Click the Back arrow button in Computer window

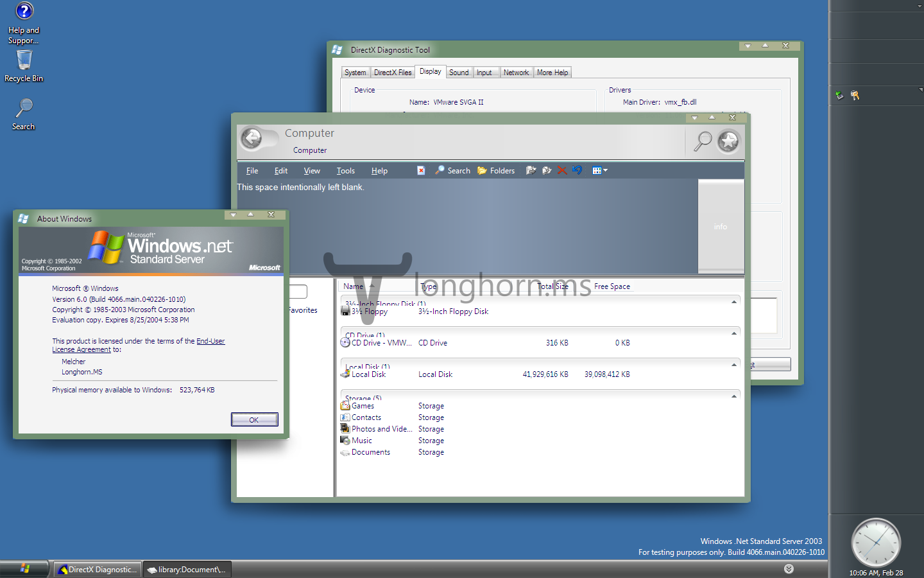click(x=252, y=138)
